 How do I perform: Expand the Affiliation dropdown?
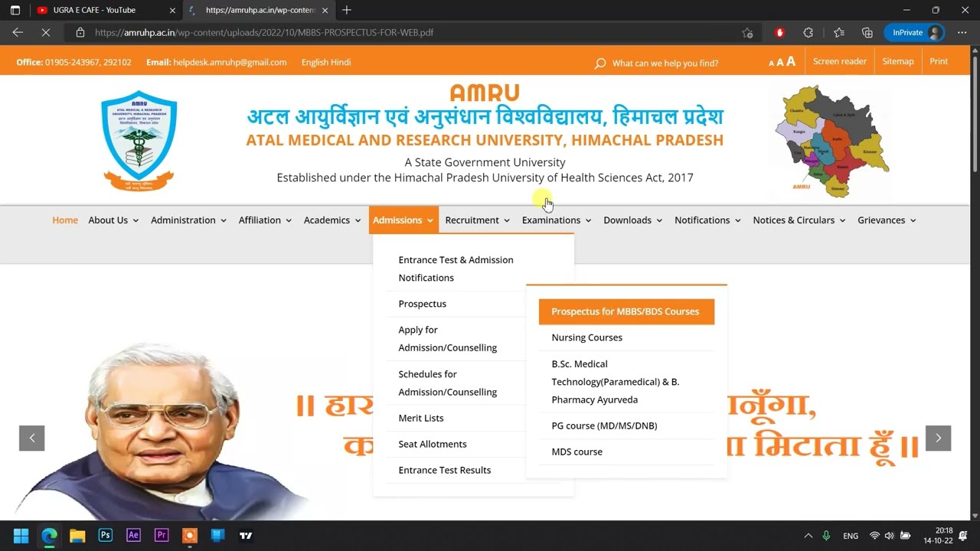[x=265, y=220]
